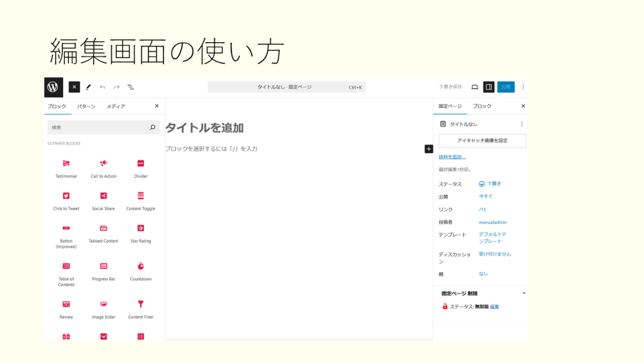
Task: Switch to the ブロック tab in settings sidebar
Action: (482, 106)
